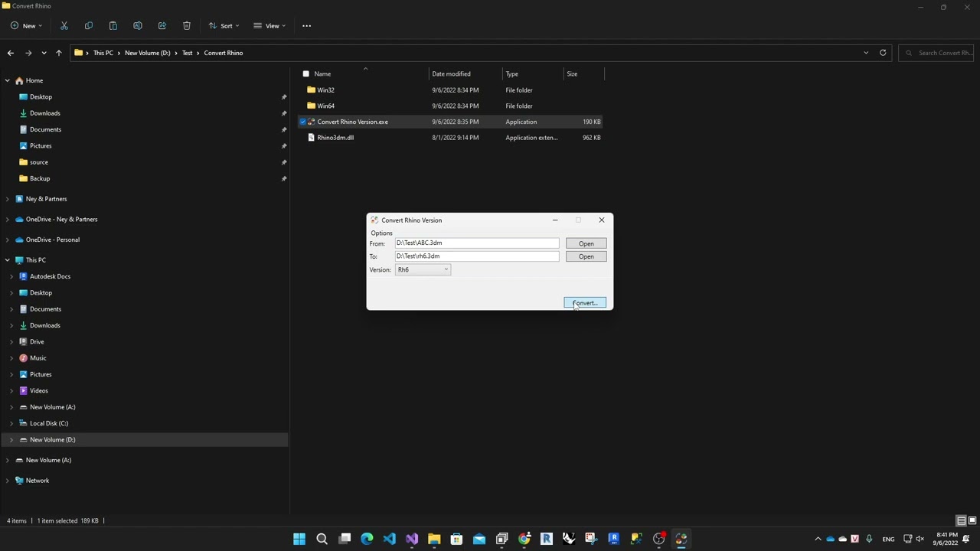Expand the Network tree node
The height and width of the screenshot is (551, 980).
click(x=8, y=481)
